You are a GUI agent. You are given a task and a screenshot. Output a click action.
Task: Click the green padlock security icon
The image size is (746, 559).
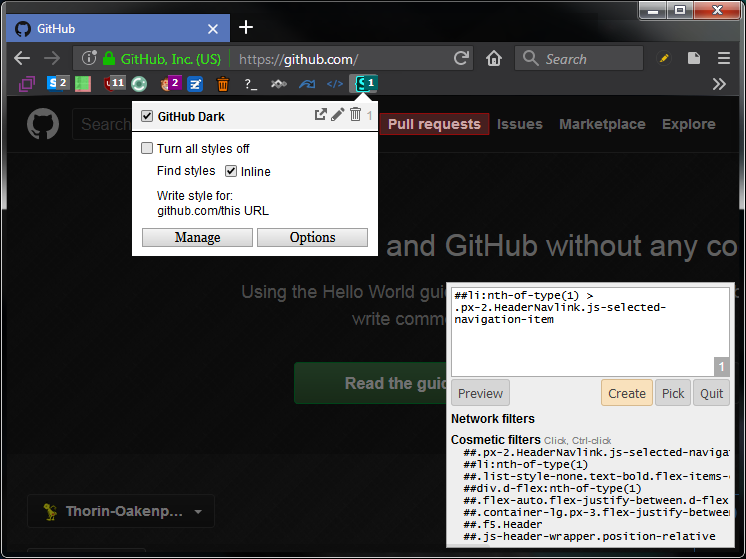pos(109,59)
